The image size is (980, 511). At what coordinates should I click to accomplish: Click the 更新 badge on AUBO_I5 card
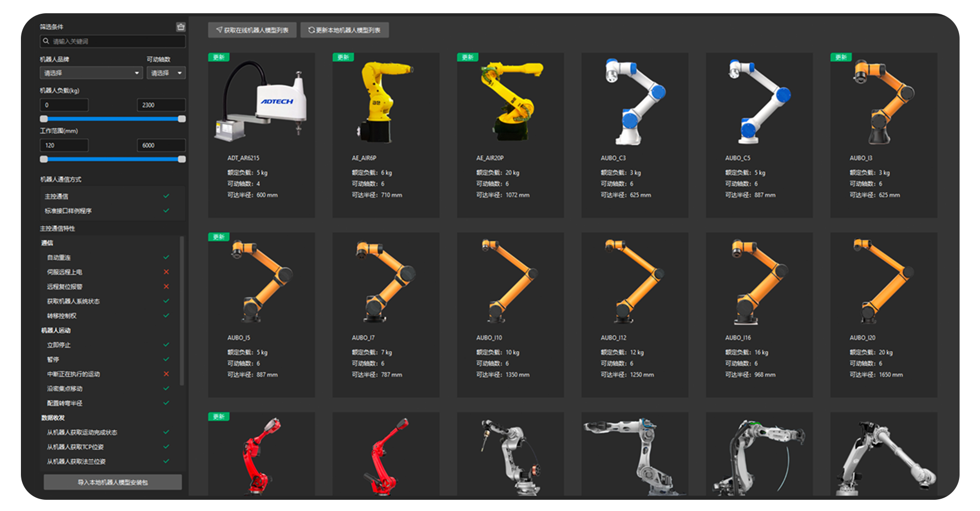click(x=218, y=237)
